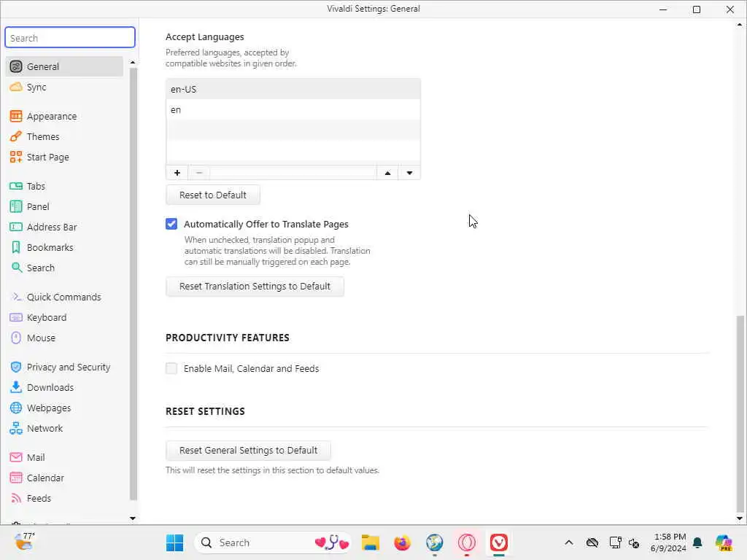747x560 pixels.
Task: Open the General settings icon in sidebar
Action: (16, 66)
